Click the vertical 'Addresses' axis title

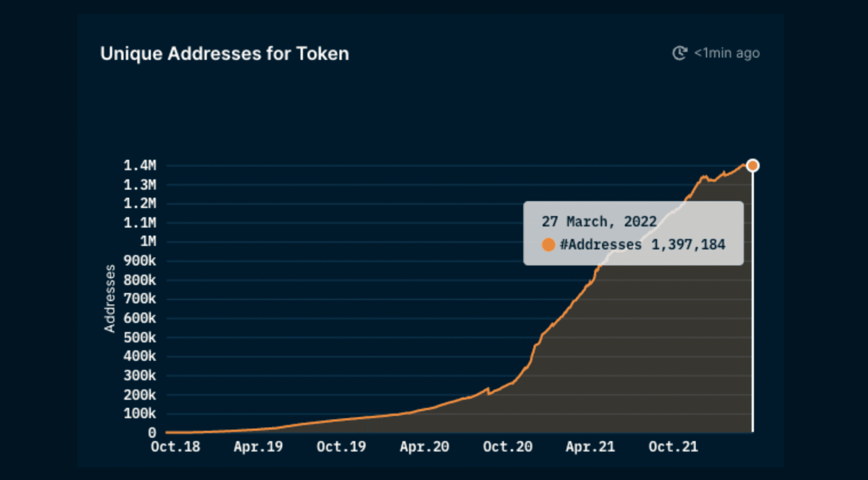(110, 299)
